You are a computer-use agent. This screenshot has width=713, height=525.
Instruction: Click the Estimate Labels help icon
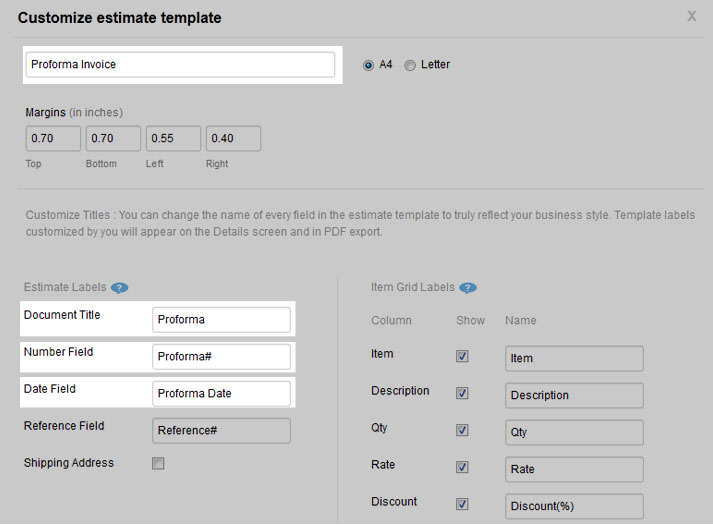(x=120, y=288)
